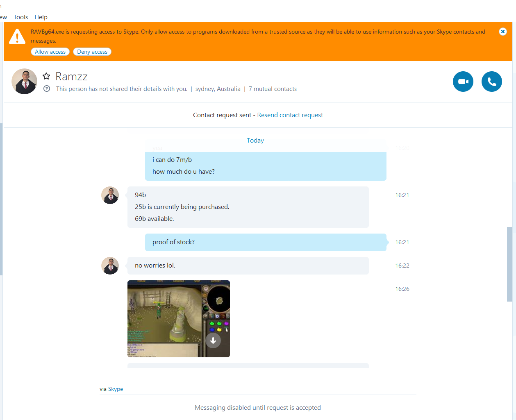
Task: Select the 'no worries lol.' message
Action: 248,266
